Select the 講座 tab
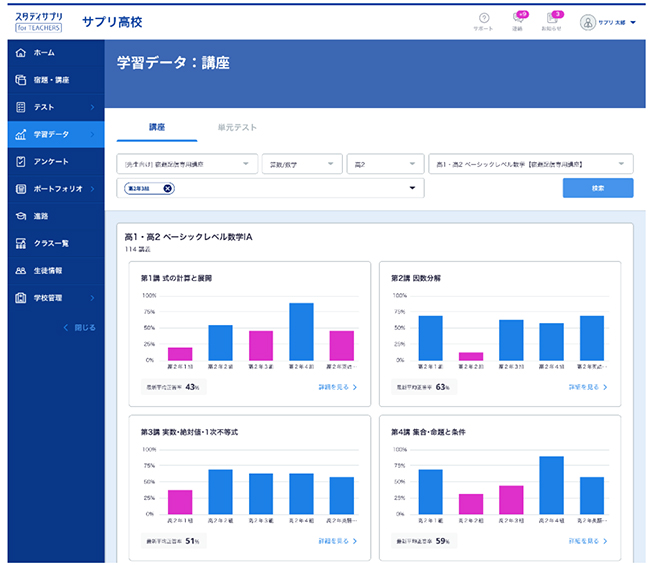Screen dimensions: 650x565 click(157, 128)
